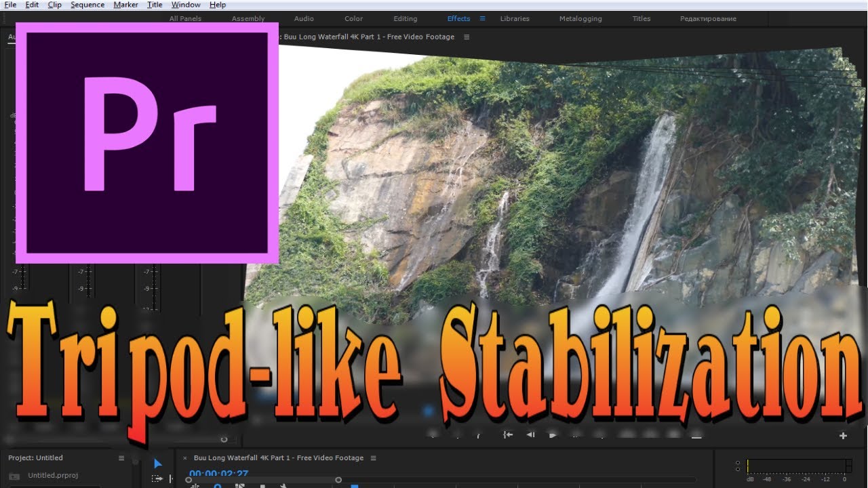Select the Buu Long Waterfall timeline sequence tab
Image resolution: width=868 pixels, height=488 pixels.
(279, 458)
